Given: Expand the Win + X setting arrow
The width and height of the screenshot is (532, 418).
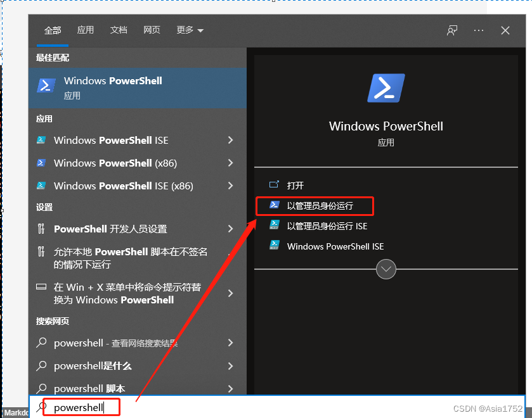Looking at the screenshot, I should (x=231, y=293).
